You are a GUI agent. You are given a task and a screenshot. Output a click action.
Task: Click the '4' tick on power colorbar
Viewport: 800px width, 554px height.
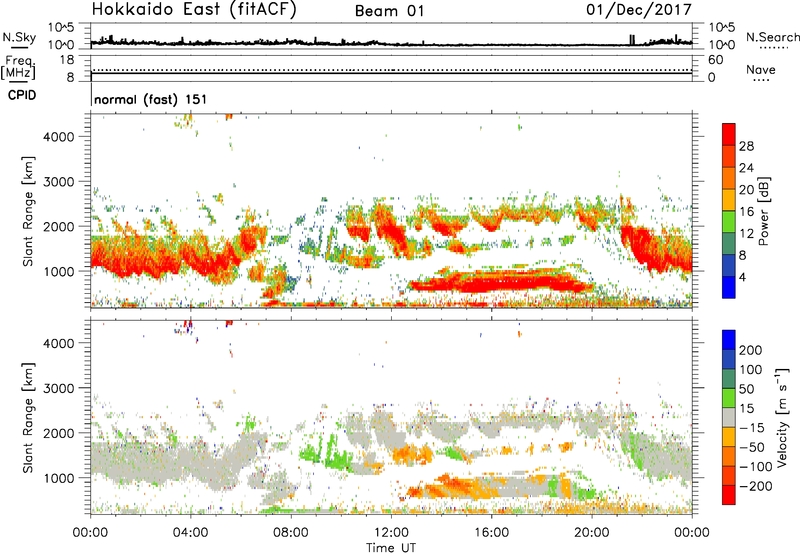(742, 277)
